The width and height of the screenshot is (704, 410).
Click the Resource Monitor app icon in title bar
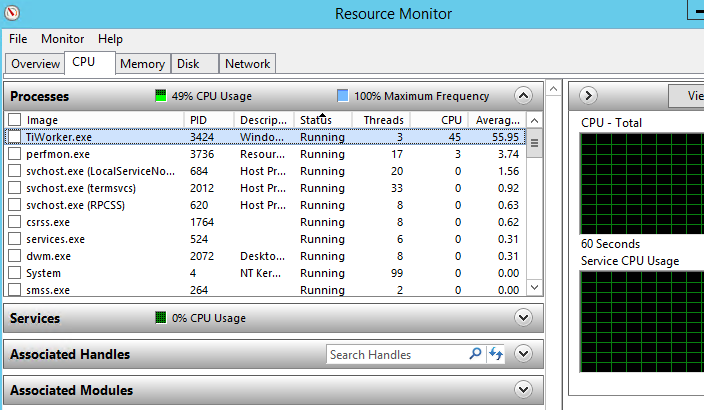click(12, 13)
